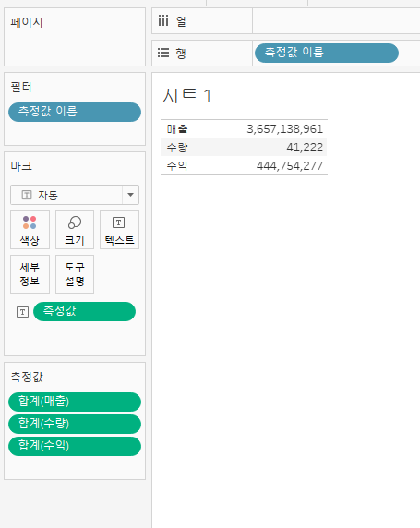The image size is (420, 528).
Task: Select 측정값 이름 pill on rows shelf
Action: [327, 53]
